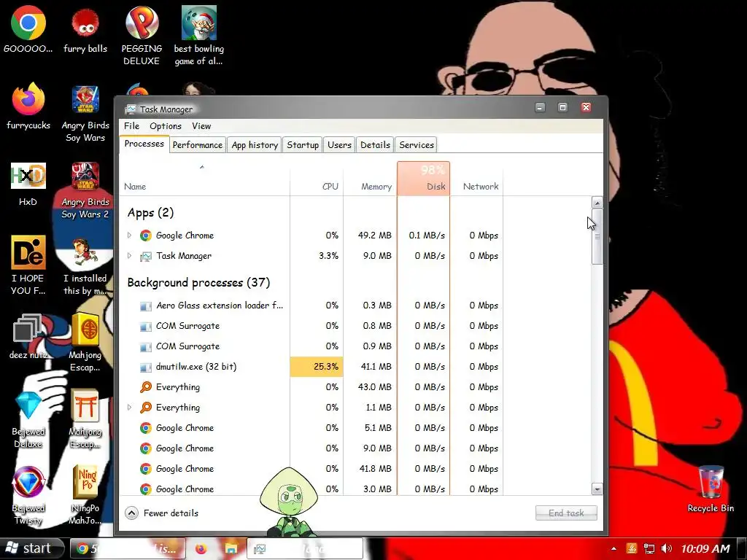This screenshot has width=747, height=560.
Task: Open the File Explorer taskbar icon
Action: 231,548
